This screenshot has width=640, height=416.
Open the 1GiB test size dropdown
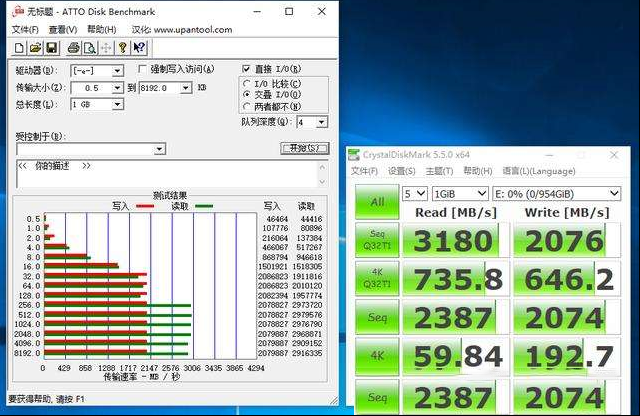pyautogui.click(x=460, y=194)
